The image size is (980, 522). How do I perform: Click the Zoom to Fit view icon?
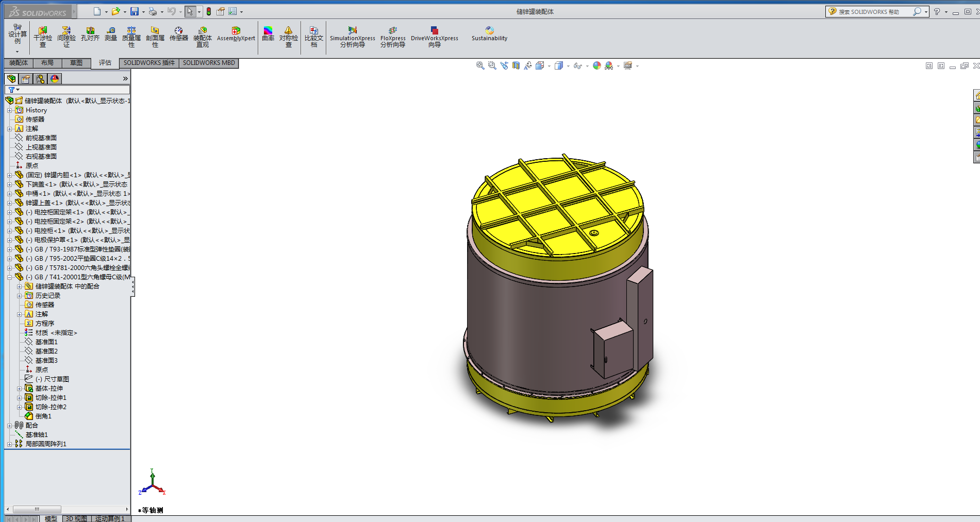[x=480, y=65]
